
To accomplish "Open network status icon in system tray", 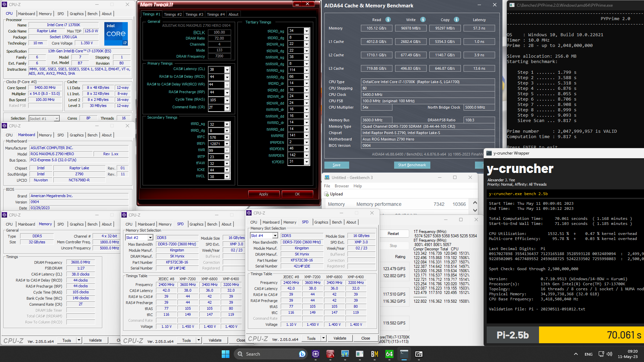I will point(601,354).
